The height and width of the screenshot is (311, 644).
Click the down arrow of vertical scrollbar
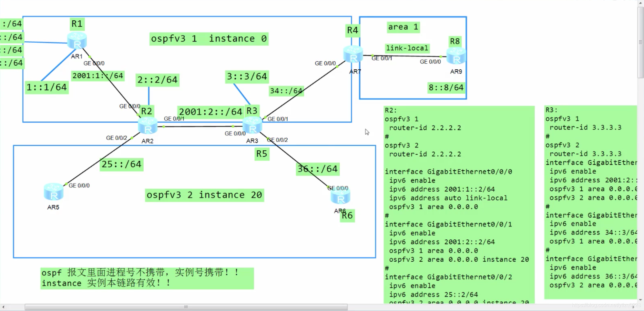(640, 300)
